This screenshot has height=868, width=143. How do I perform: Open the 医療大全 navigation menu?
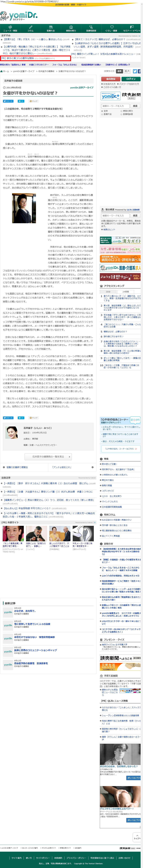50,28
